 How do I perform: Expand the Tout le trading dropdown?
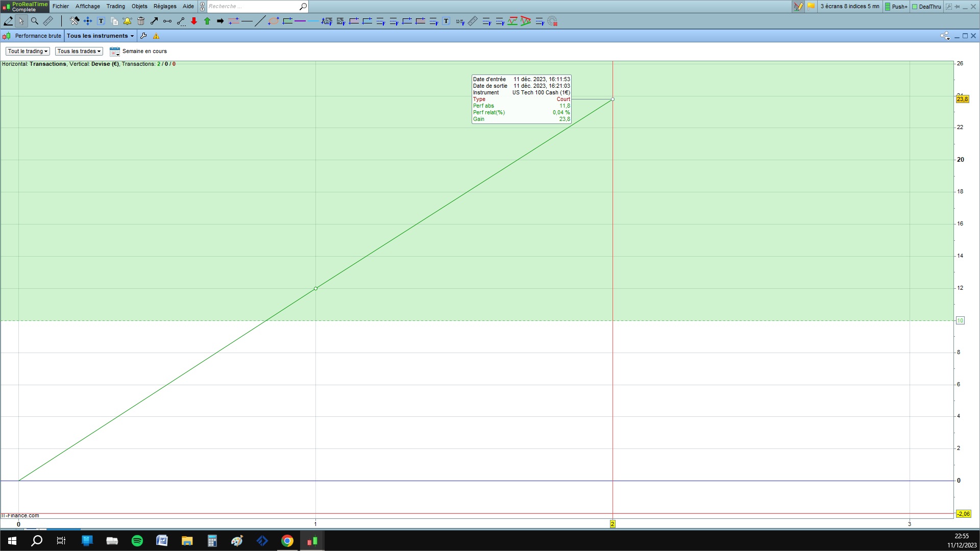[x=28, y=51]
